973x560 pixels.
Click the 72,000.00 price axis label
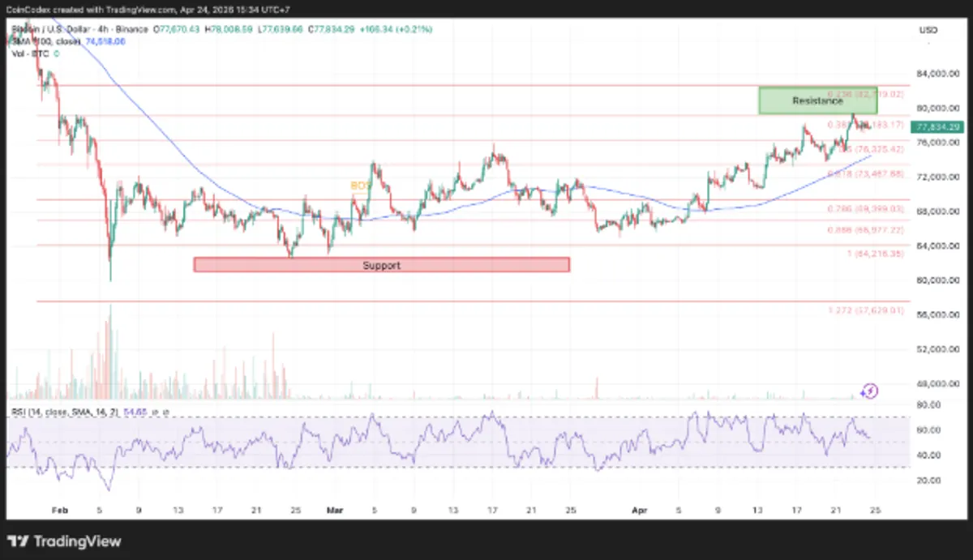tap(937, 177)
